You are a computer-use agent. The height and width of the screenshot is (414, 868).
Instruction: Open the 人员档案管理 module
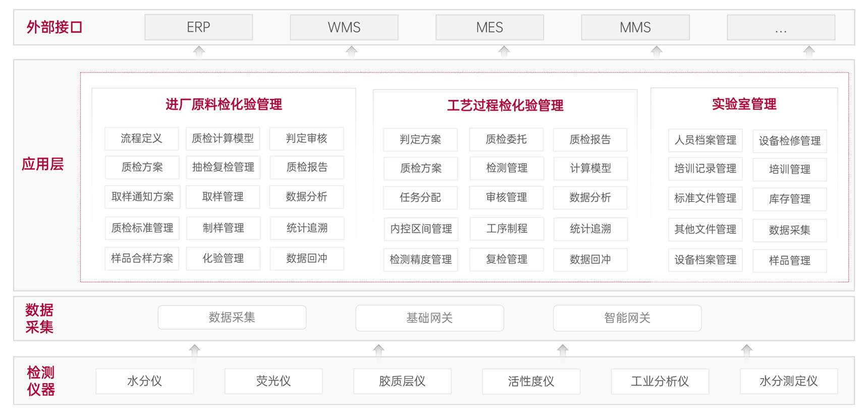[x=705, y=140]
